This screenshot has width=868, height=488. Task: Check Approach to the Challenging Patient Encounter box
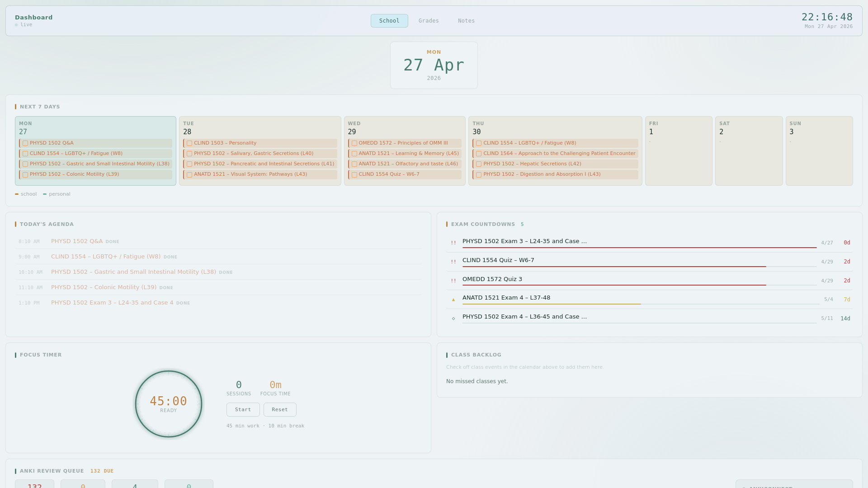pyautogui.click(x=479, y=154)
